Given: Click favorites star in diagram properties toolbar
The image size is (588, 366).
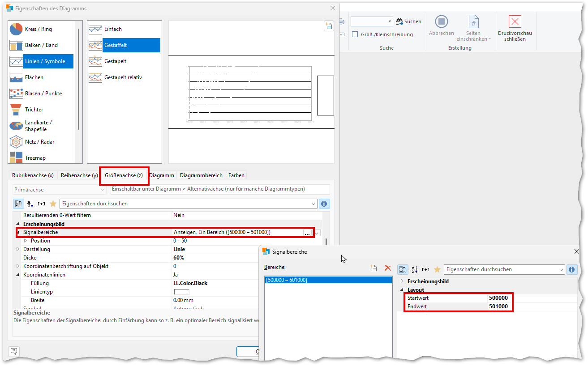Looking at the screenshot, I should (53, 204).
